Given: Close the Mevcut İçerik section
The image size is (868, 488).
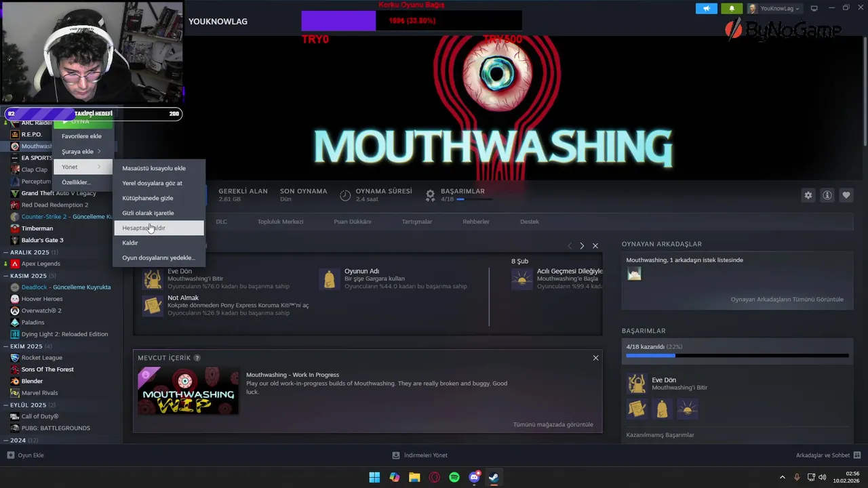Looking at the screenshot, I should (x=596, y=358).
